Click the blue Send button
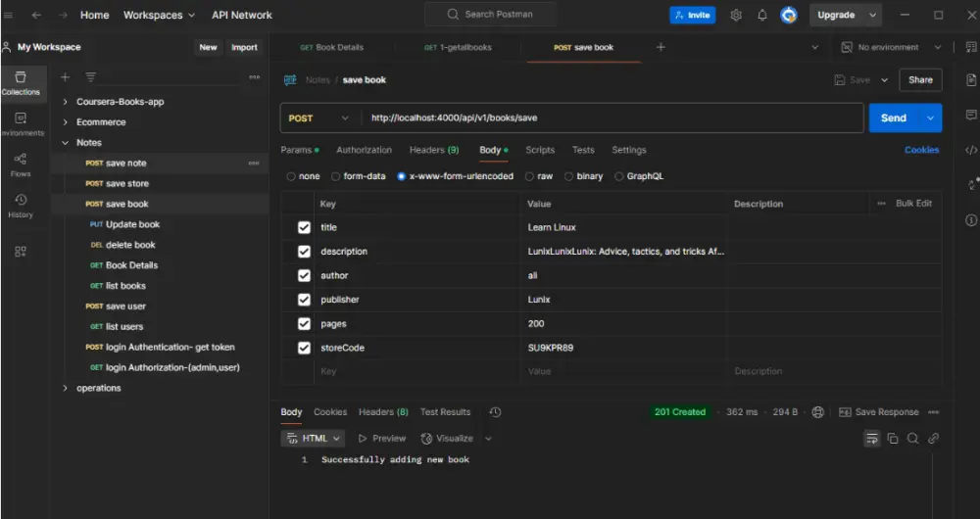980x519 pixels. pyautogui.click(x=893, y=118)
